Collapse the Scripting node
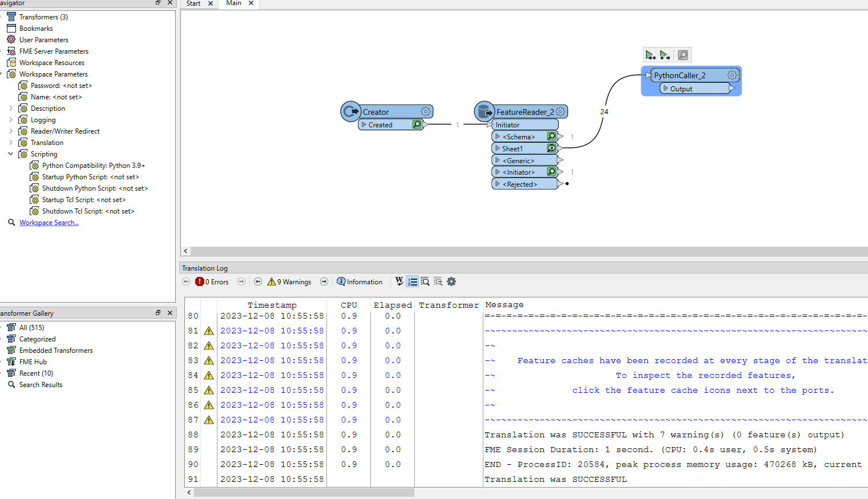This screenshot has width=868, height=499. click(x=11, y=154)
